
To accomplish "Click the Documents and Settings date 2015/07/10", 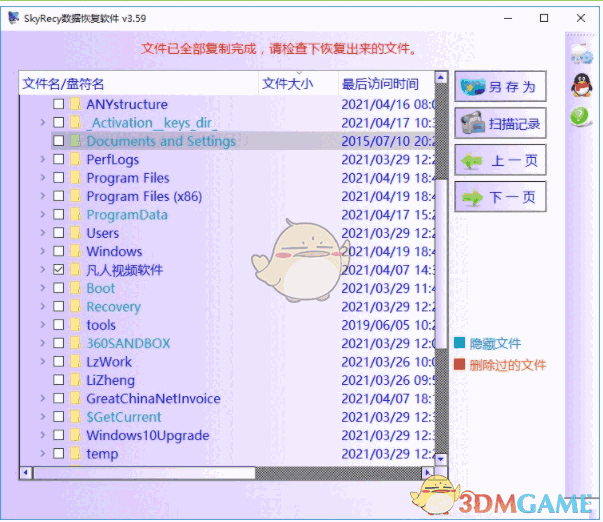I will pyautogui.click(x=388, y=141).
